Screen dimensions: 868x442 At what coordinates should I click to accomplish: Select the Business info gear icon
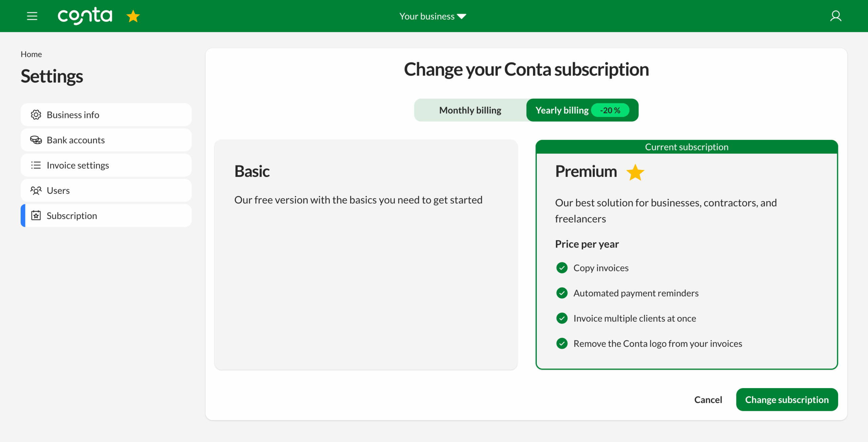tap(36, 114)
